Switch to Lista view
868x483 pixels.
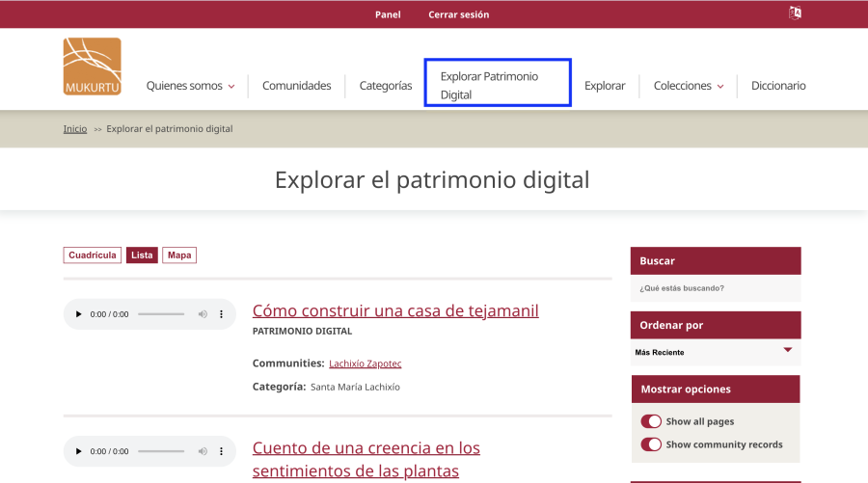pyautogui.click(x=142, y=255)
